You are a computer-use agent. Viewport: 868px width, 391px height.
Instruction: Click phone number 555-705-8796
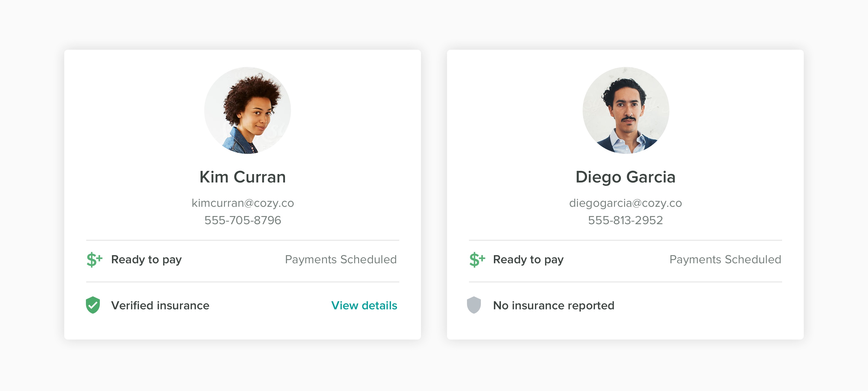243,220
